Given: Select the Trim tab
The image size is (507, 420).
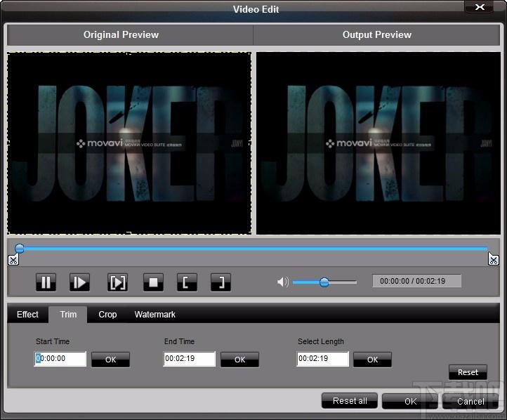Looking at the screenshot, I should pos(68,314).
